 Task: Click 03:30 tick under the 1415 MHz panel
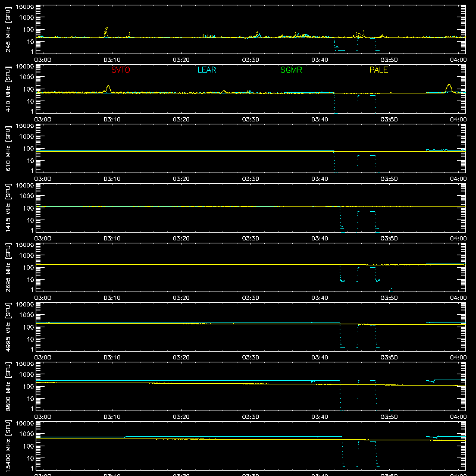click(250, 239)
